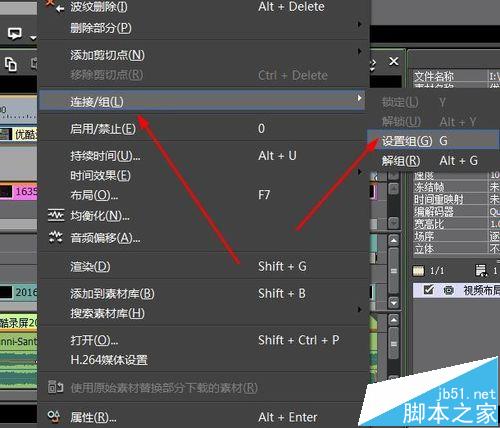
Task: Select the 时间重映射 property row
Action: (x=456, y=200)
